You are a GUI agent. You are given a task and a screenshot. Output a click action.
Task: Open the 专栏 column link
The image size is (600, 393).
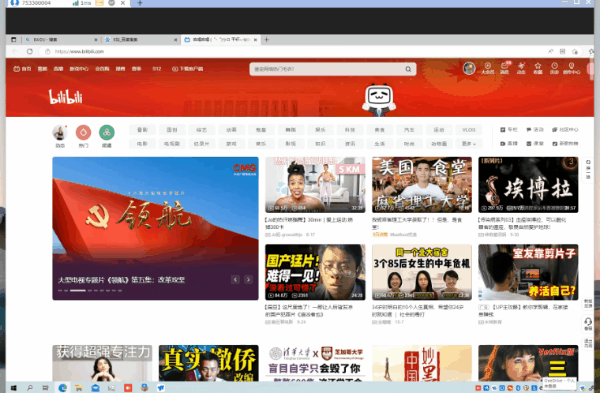pos(509,130)
